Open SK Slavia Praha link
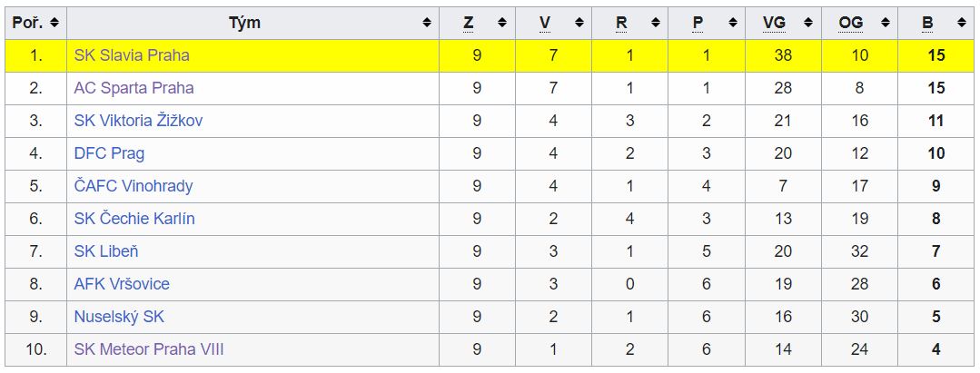 132,55
